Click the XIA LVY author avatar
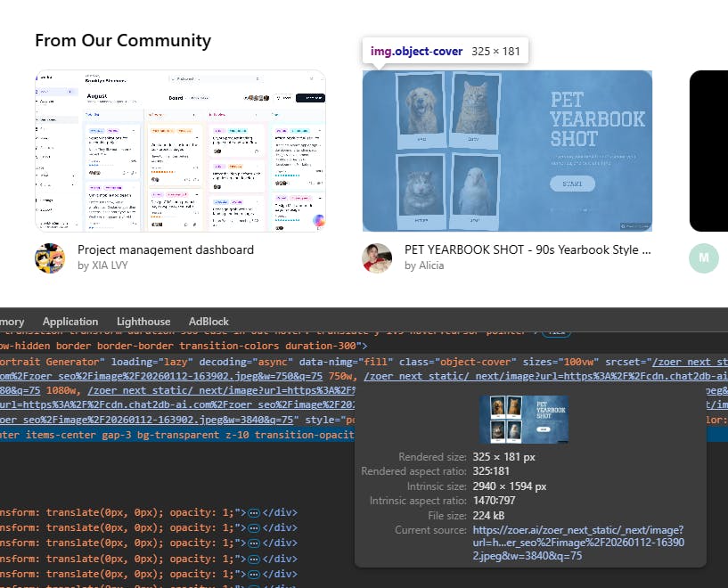728x588 pixels. tap(50, 258)
